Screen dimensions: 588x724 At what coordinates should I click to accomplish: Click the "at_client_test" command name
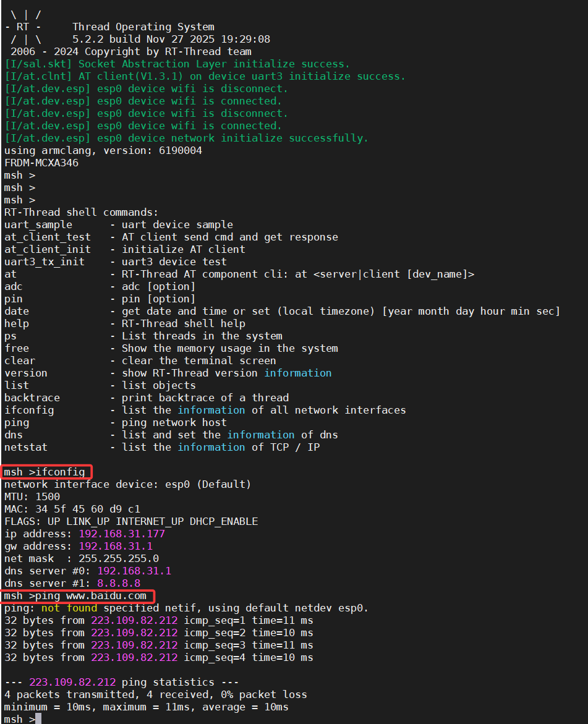[x=47, y=237]
